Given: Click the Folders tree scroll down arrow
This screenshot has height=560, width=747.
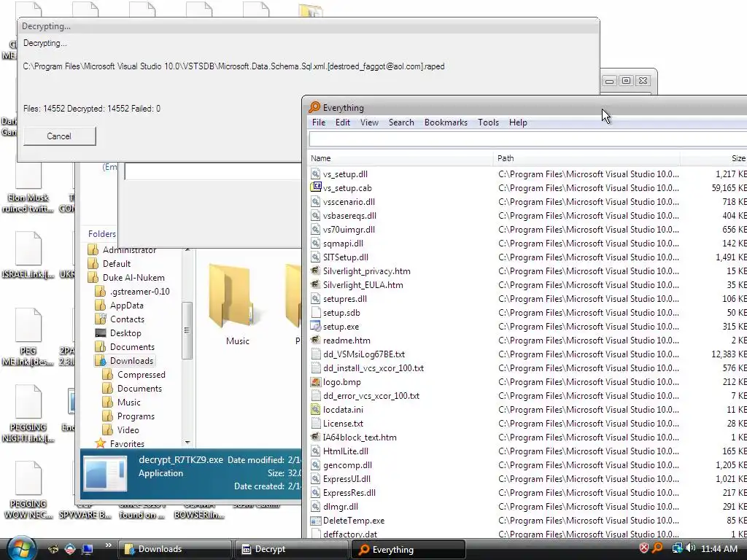Looking at the screenshot, I should pyautogui.click(x=187, y=443).
